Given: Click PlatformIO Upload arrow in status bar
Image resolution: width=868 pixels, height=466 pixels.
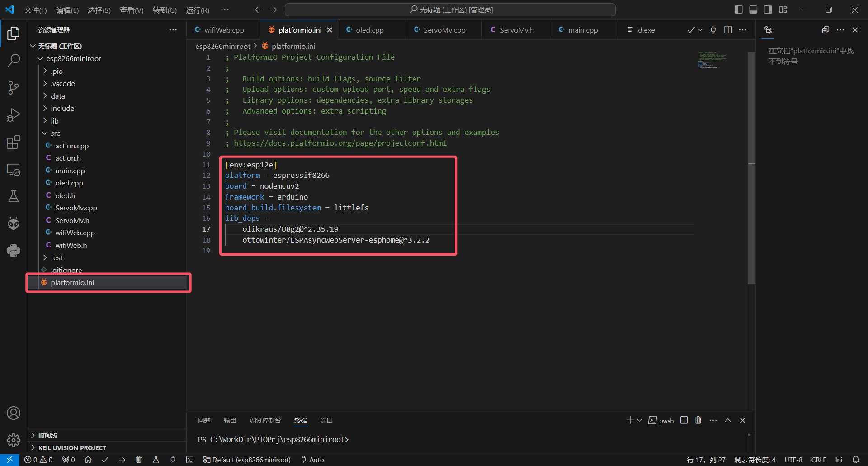Looking at the screenshot, I should (122, 460).
